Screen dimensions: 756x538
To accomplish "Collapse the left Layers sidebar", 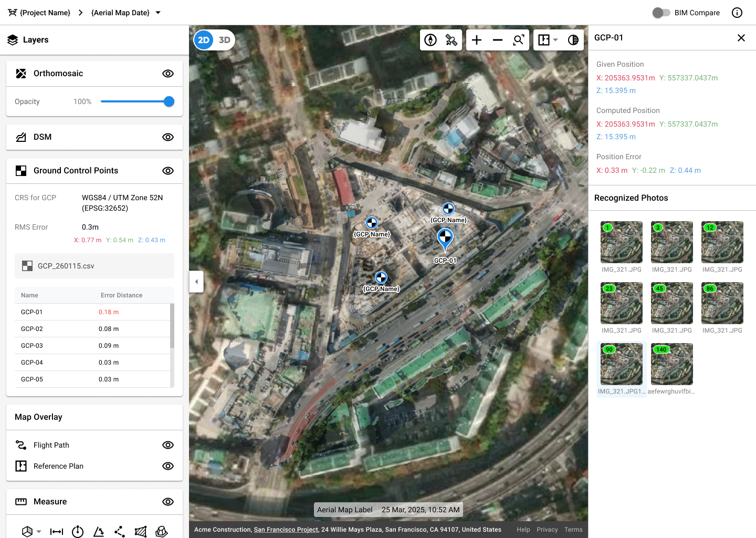I will [196, 282].
